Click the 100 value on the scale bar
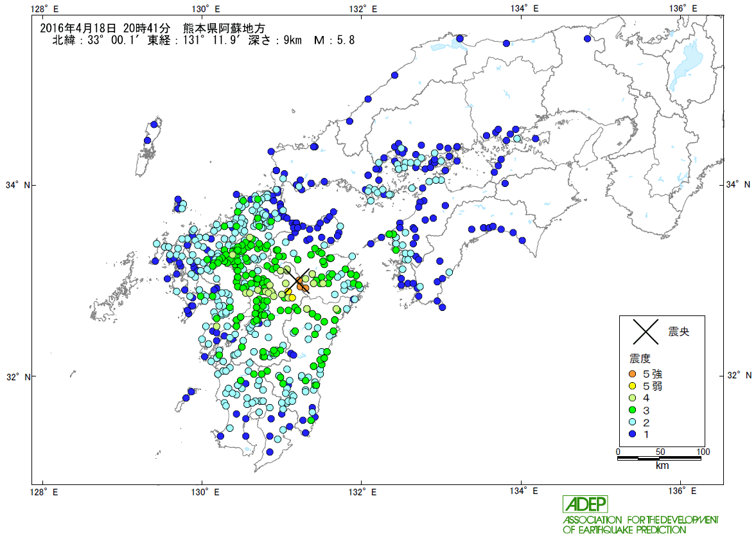Image resolution: width=756 pixels, height=539 pixels. [703, 452]
